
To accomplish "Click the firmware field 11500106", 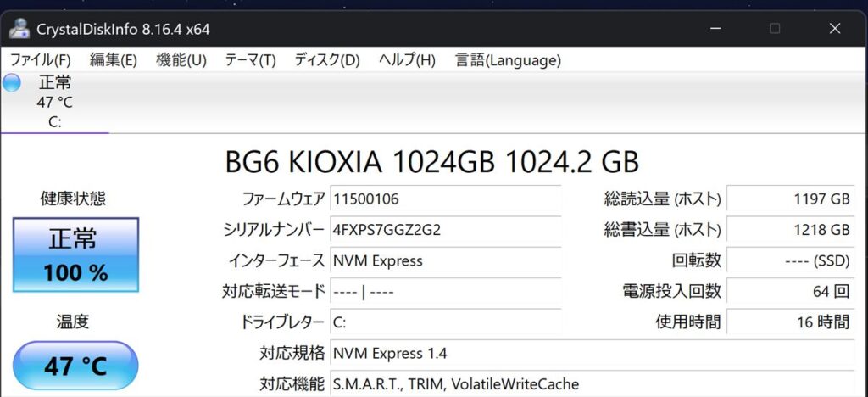I will tap(446, 198).
